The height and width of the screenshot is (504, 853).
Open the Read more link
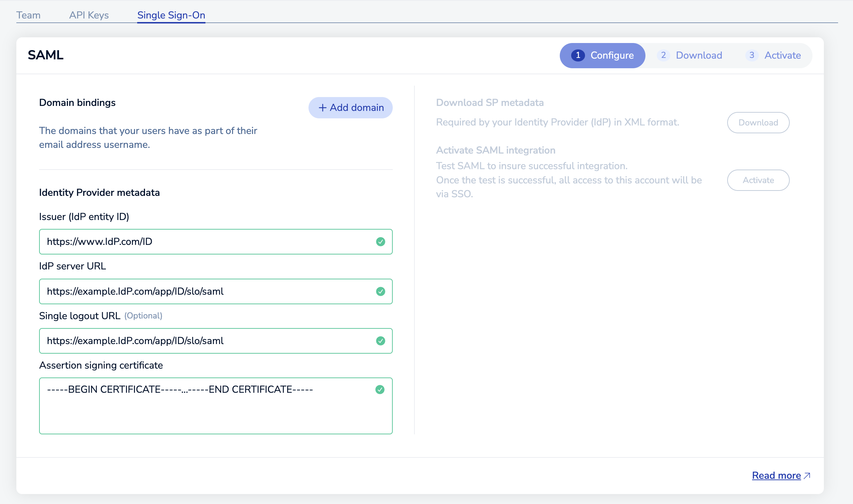click(x=776, y=476)
